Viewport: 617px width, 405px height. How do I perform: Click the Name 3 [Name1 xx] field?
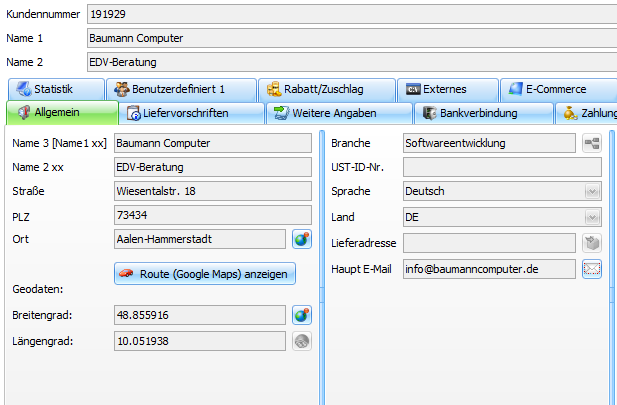click(213, 143)
